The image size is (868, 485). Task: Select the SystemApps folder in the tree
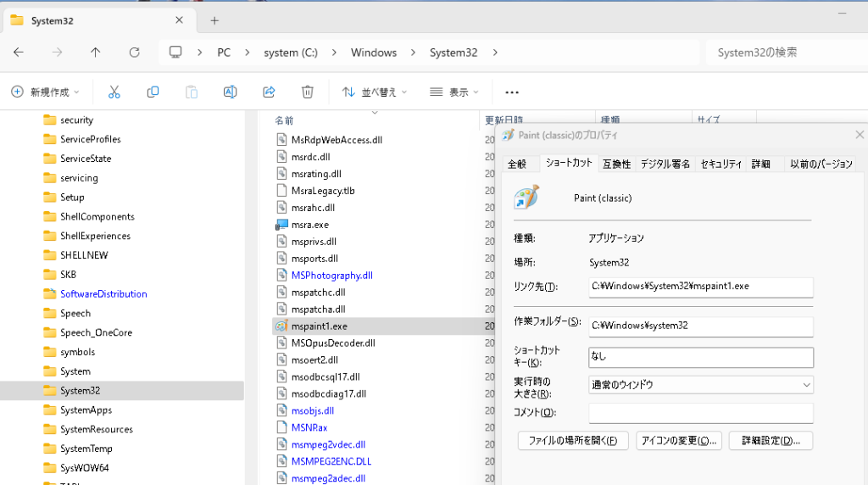[86, 410]
